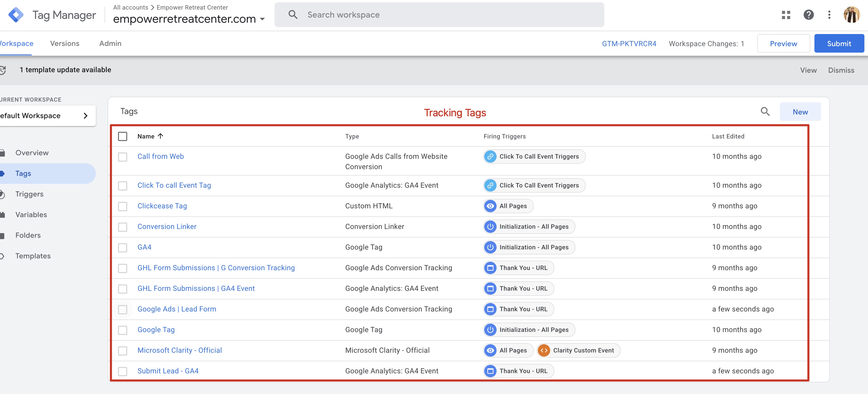Expand the Default Workspace chevron
This screenshot has width=868, height=394.
pos(86,116)
